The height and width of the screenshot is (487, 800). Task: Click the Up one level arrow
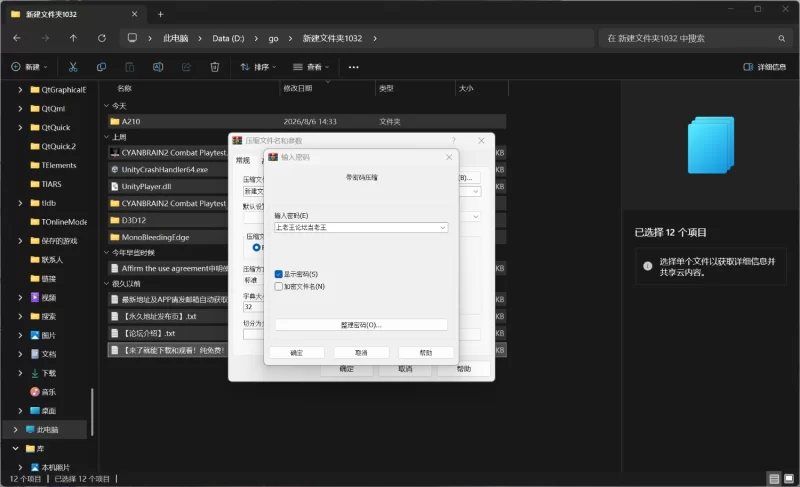pyautogui.click(x=73, y=38)
